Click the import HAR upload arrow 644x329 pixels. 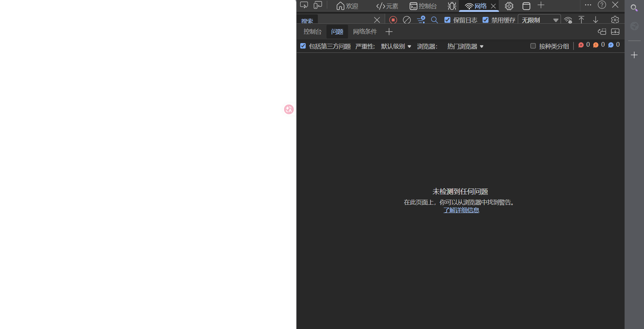[x=581, y=20]
